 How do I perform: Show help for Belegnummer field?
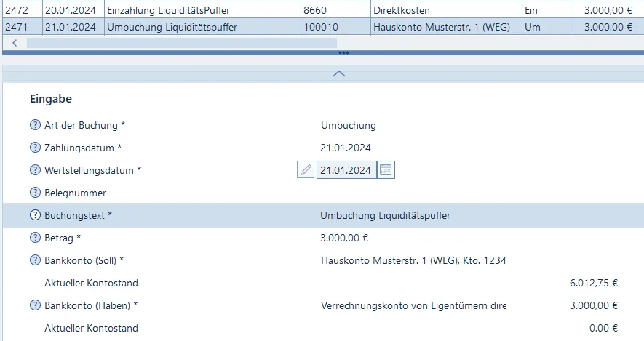(35, 193)
